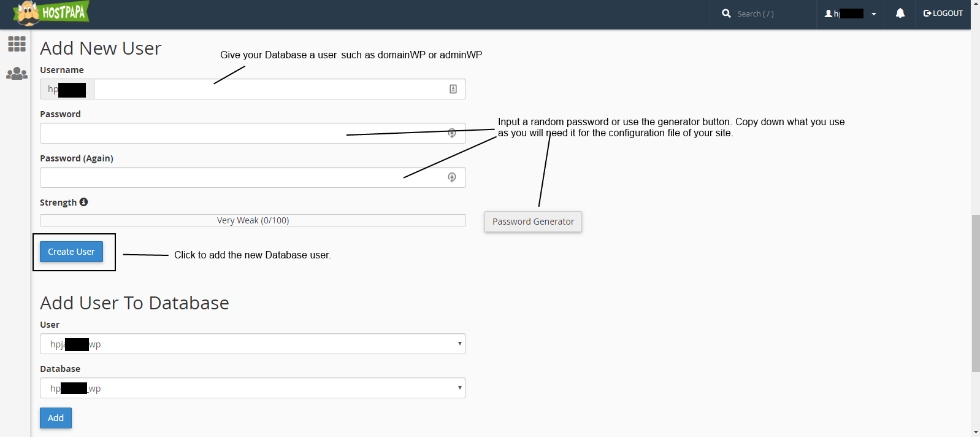This screenshot has width=980, height=437.
Task: Open the user manager sidebar icon
Action: click(17, 74)
